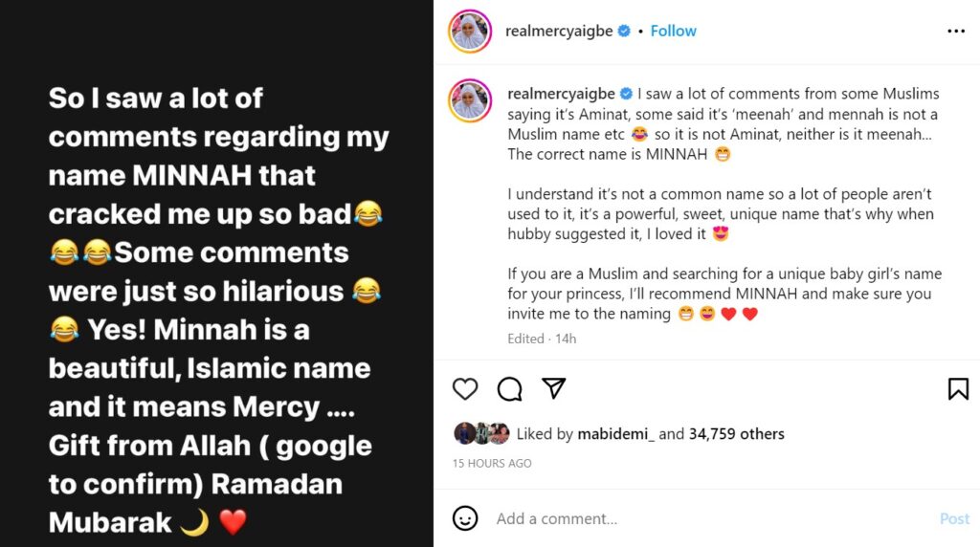View the 34,759 others who liked
Viewport: 980px width, 547px height.
coord(737,434)
